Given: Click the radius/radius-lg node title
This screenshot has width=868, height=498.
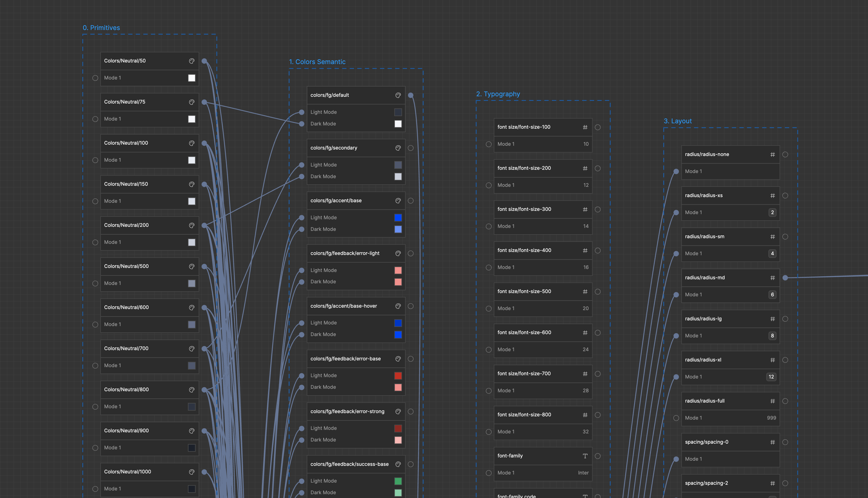Looking at the screenshot, I should pos(703,319).
